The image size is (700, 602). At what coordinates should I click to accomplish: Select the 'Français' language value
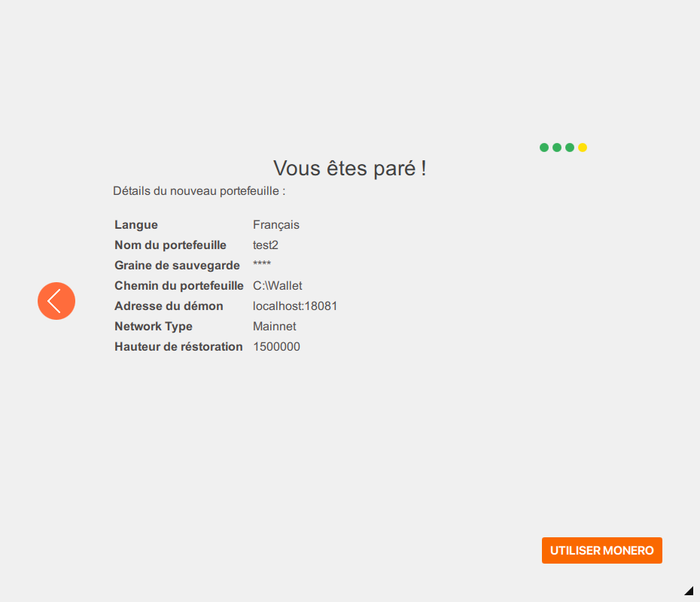click(x=276, y=224)
